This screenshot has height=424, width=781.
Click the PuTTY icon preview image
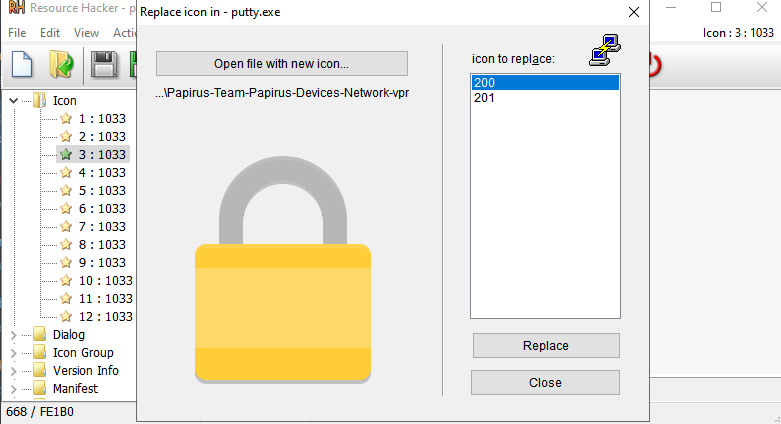click(x=603, y=50)
